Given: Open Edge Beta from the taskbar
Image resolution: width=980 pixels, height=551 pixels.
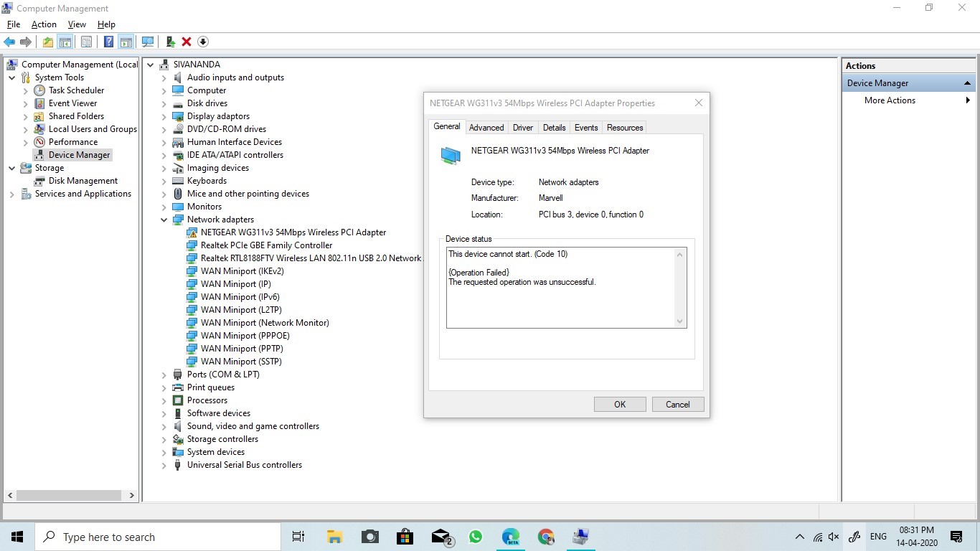Looking at the screenshot, I should coord(511,537).
